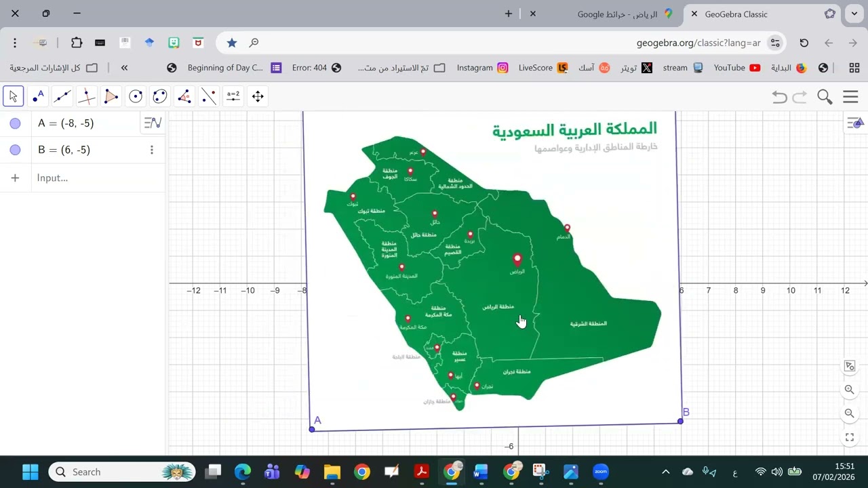Open تويتر bookmark
This screenshot has height=488, width=868.
[x=637, y=68]
